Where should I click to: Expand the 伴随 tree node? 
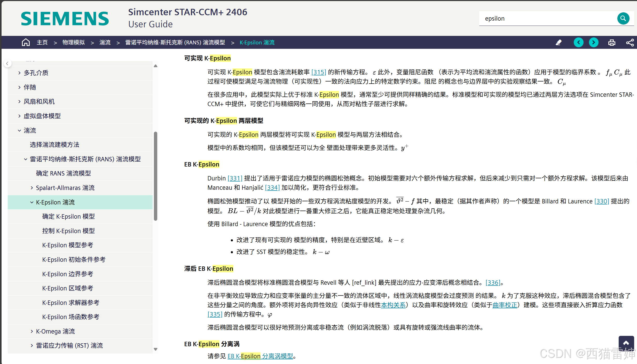pyautogui.click(x=19, y=87)
